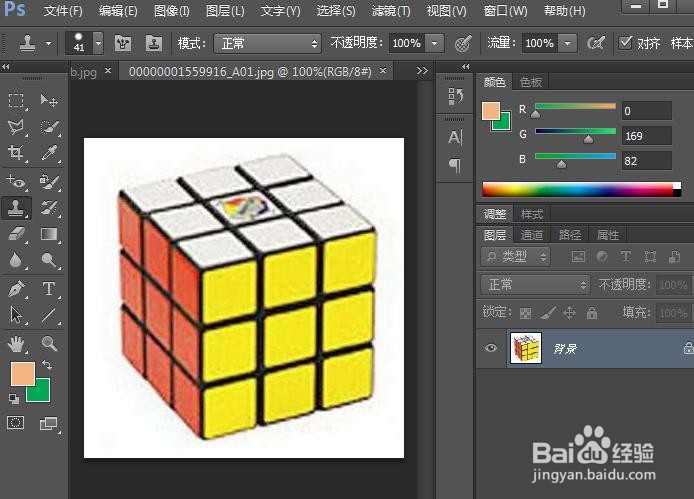Screen dimensions: 694x499
Task: Click foreground color swatch in Color panel
Action: (x=491, y=111)
